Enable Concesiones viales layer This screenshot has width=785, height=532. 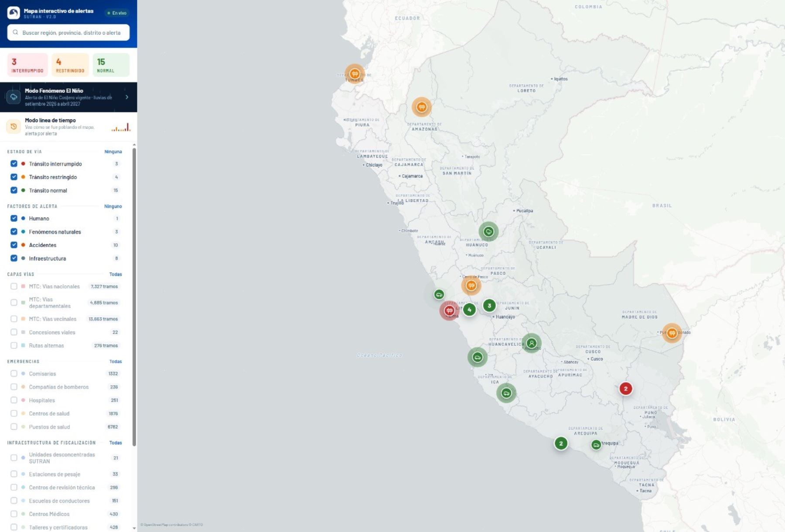pyautogui.click(x=14, y=332)
